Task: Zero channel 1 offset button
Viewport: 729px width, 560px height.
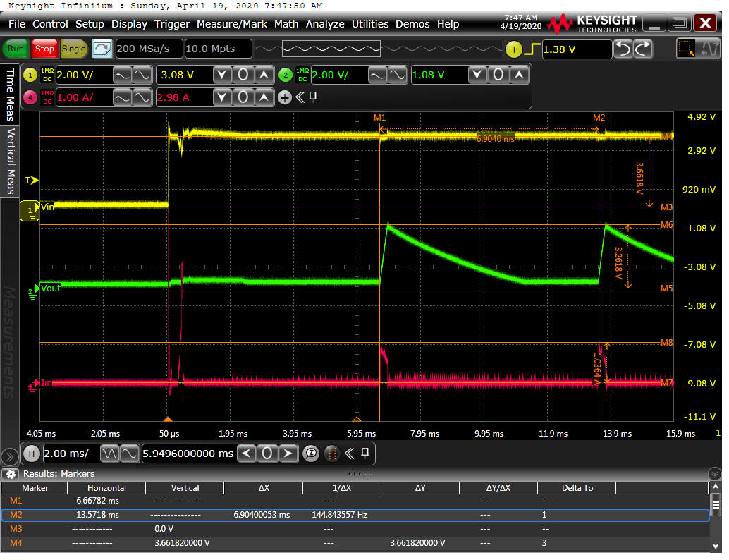Action: coord(243,75)
